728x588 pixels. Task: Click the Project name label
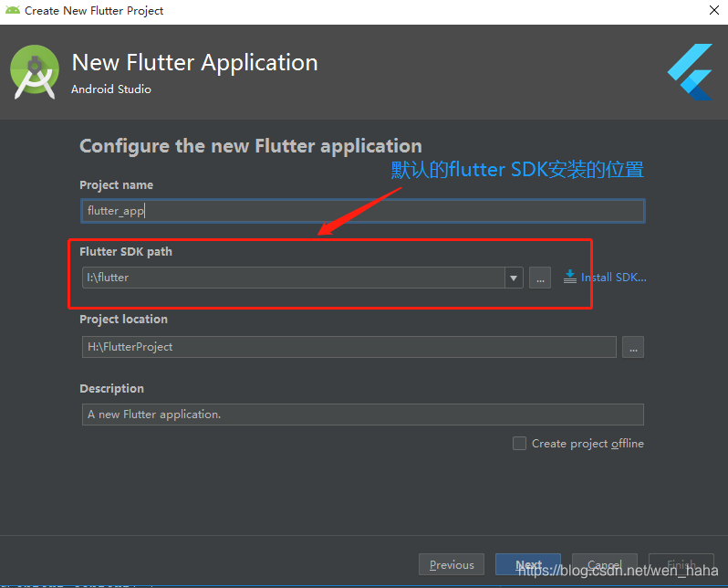point(116,185)
